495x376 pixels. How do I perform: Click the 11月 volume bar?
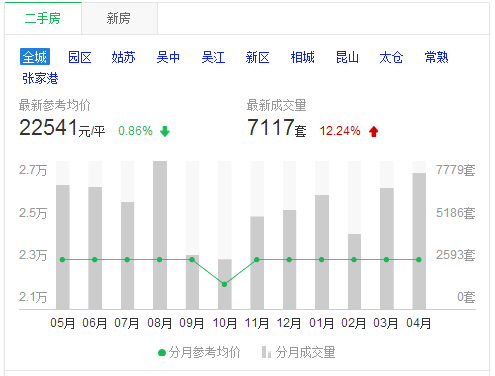(257, 263)
